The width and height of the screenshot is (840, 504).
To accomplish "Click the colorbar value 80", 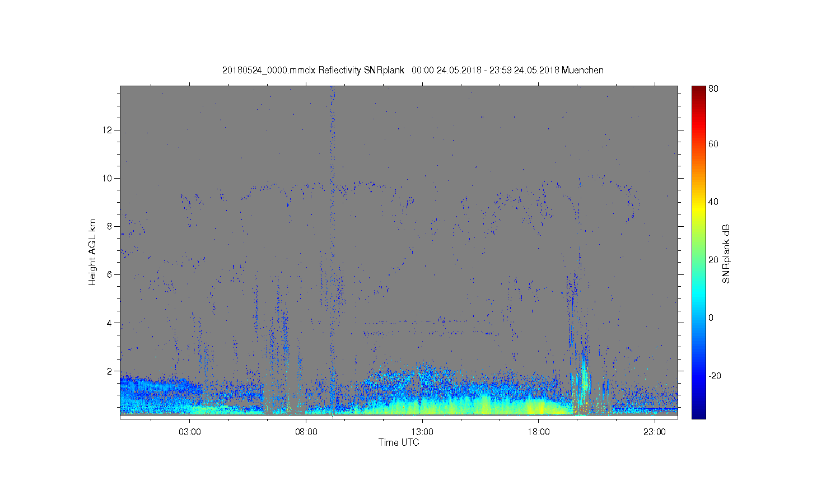I will [713, 88].
